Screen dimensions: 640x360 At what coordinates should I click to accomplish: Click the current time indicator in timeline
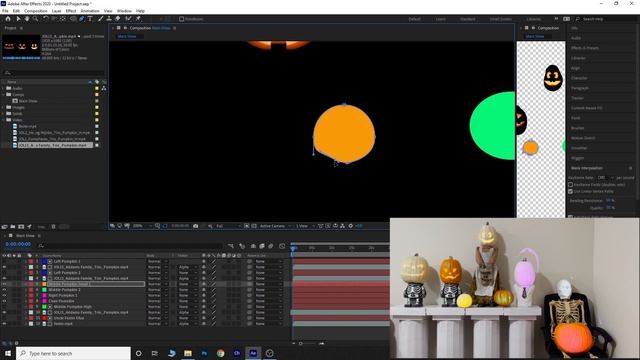[x=293, y=248]
